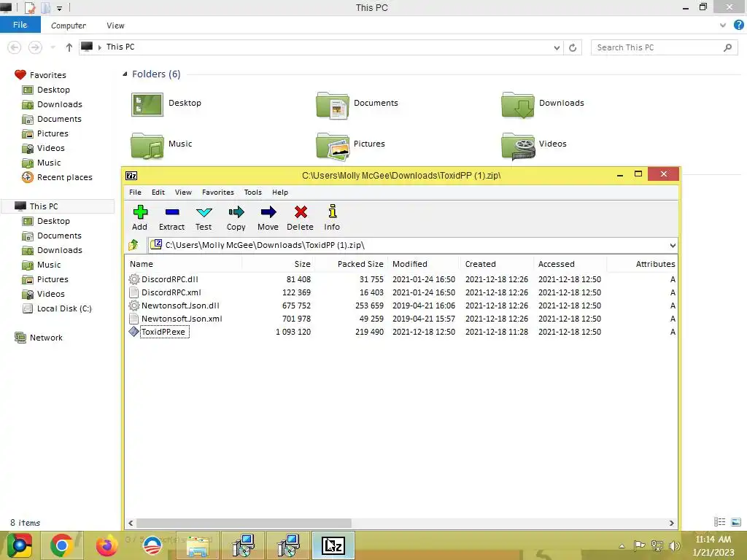Click the 7-Zip scroll right arrow
The width and height of the screenshot is (747, 560).
pyautogui.click(x=672, y=523)
